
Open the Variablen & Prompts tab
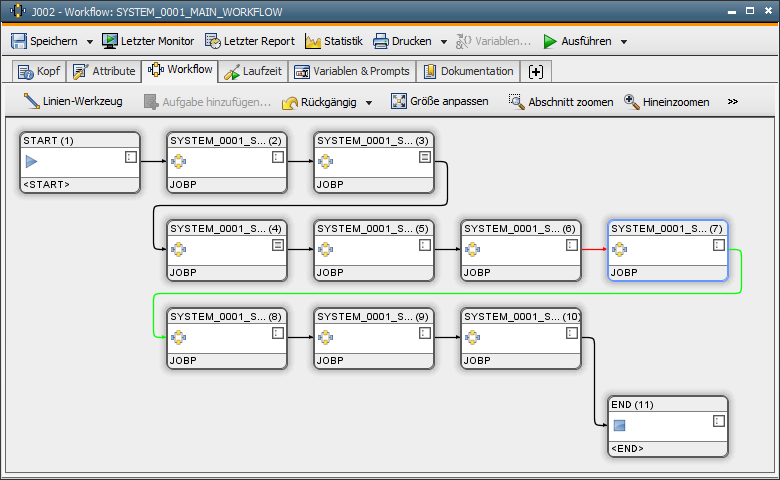[352, 71]
